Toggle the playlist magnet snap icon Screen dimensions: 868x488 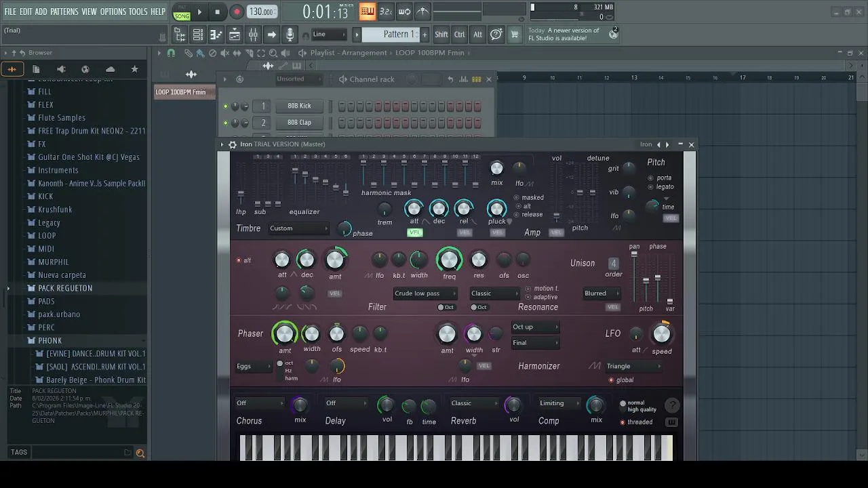[x=171, y=53]
